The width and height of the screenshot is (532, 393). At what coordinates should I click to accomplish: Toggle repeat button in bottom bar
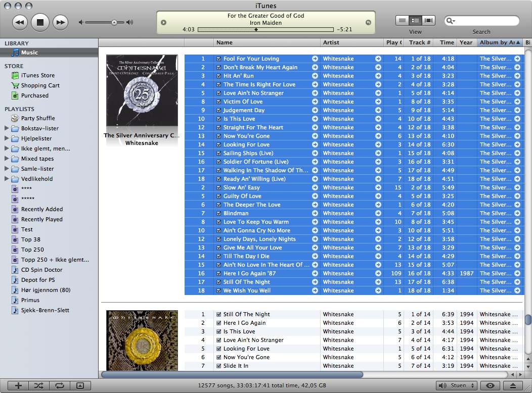59,385
